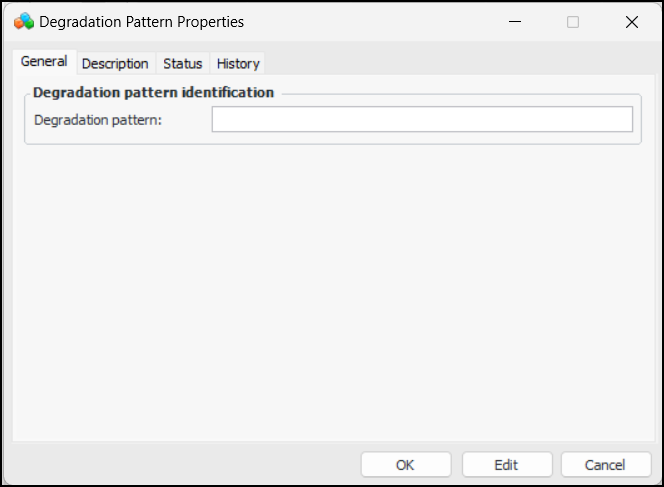Close the dialog with the X icon
Screen dimensions: 664x487
tap(631, 21)
